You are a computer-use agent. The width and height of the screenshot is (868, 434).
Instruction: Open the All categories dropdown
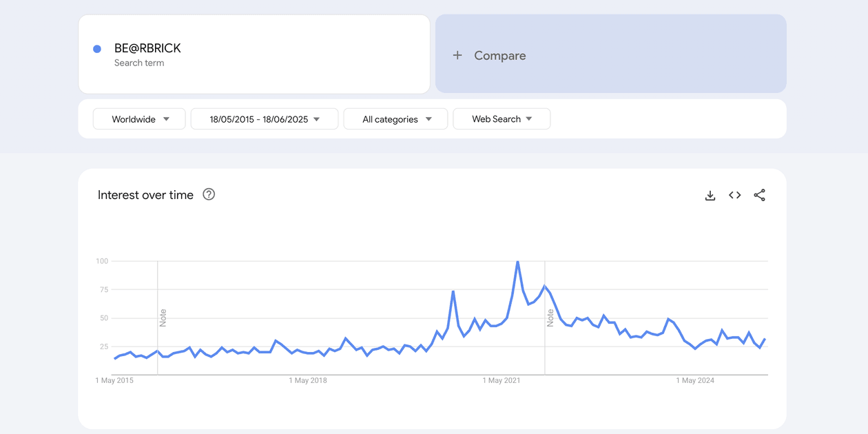point(395,119)
